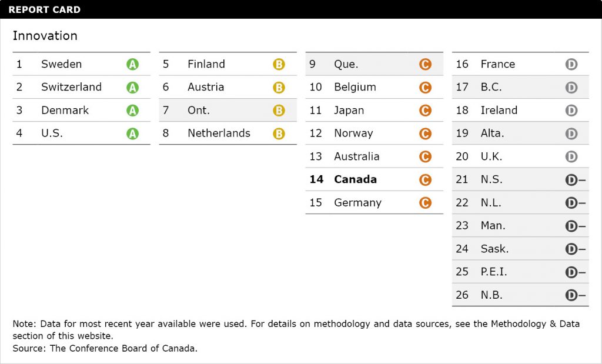602x364 pixels.
Task: Click Netherlands' B grade icon
Action: pyautogui.click(x=279, y=133)
